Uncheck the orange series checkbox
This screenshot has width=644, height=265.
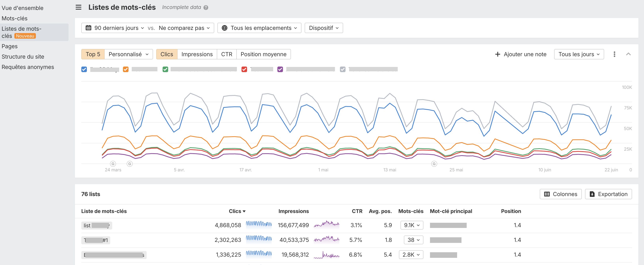point(126,69)
